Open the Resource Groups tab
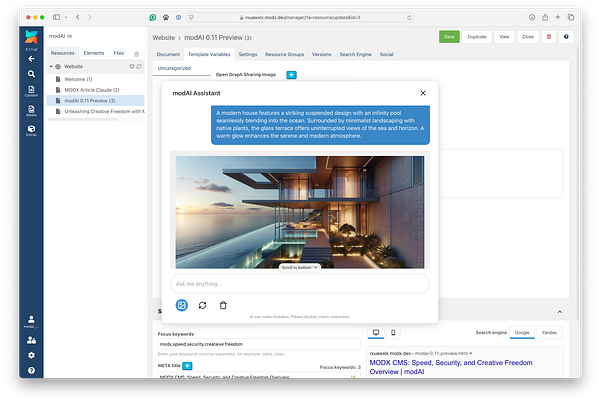This screenshot has height=400, width=600. tap(284, 54)
